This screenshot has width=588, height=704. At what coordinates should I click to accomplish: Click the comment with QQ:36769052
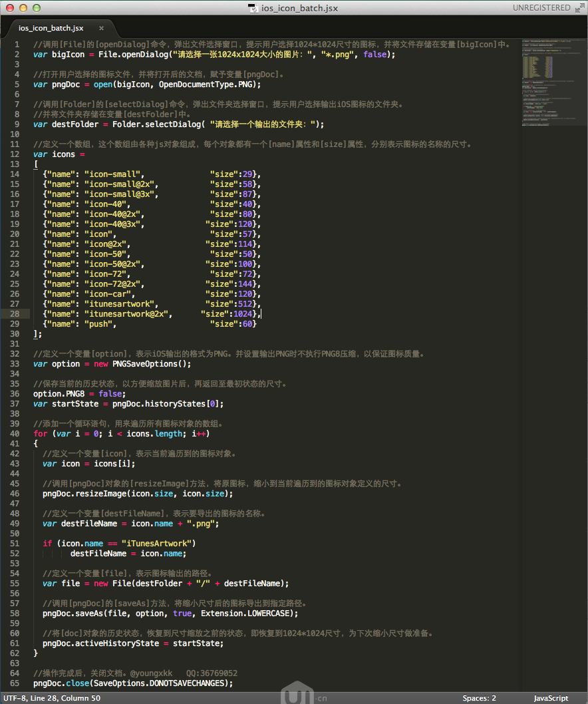tap(136, 673)
